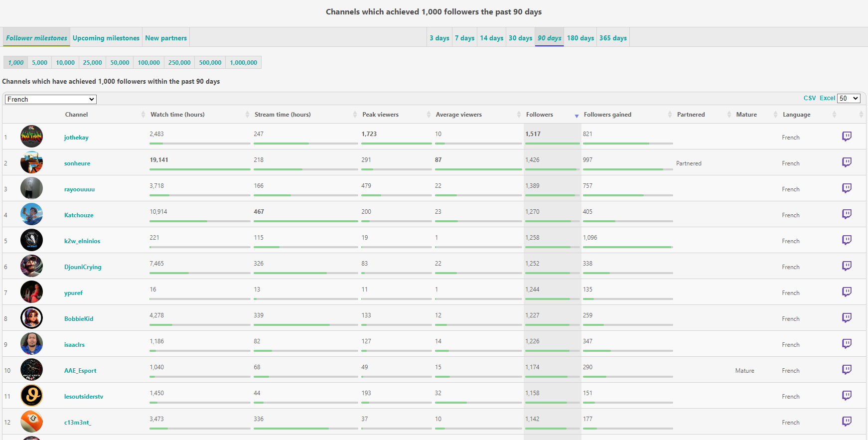This screenshot has height=440, width=868.
Task: Open the rows-per-page dropdown showing 50
Action: 849,98
